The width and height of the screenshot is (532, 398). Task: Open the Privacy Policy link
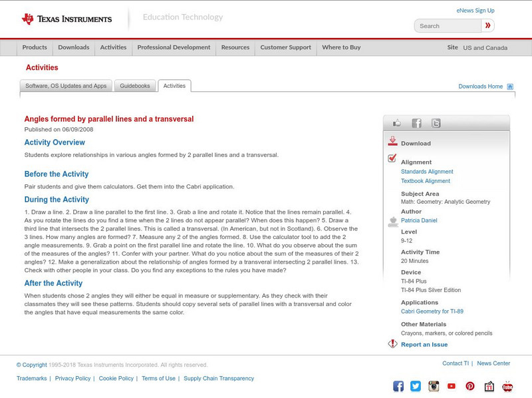[x=72, y=378]
